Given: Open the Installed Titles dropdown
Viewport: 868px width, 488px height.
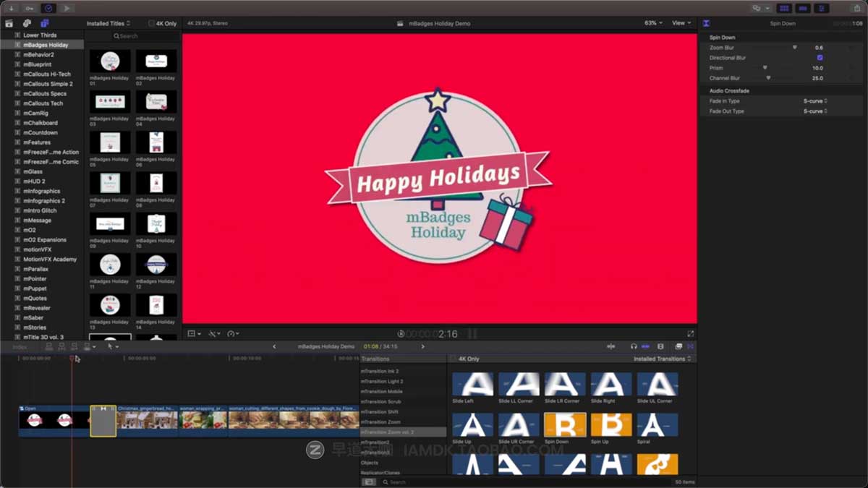Looking at the screenshot, I should click(x=109, y=23).
